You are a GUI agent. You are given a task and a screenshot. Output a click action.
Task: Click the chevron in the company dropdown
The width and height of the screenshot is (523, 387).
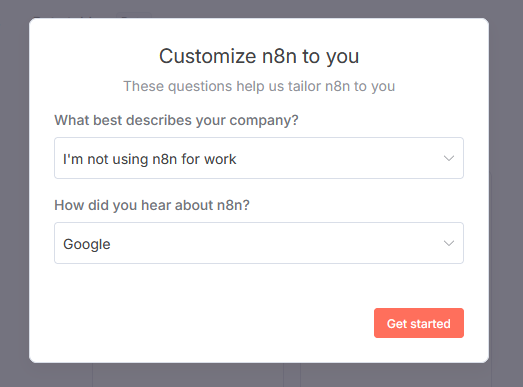click(x=449, y=158)
